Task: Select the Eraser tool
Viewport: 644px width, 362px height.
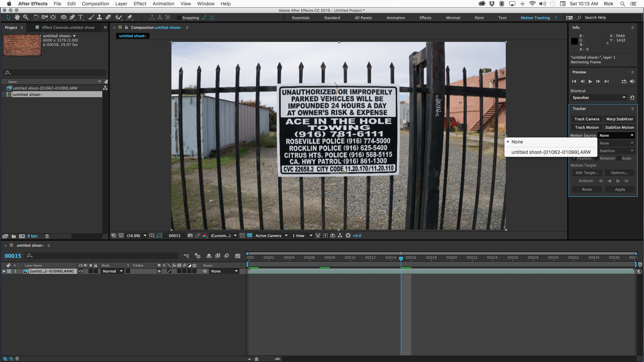Action: [108, 17]
